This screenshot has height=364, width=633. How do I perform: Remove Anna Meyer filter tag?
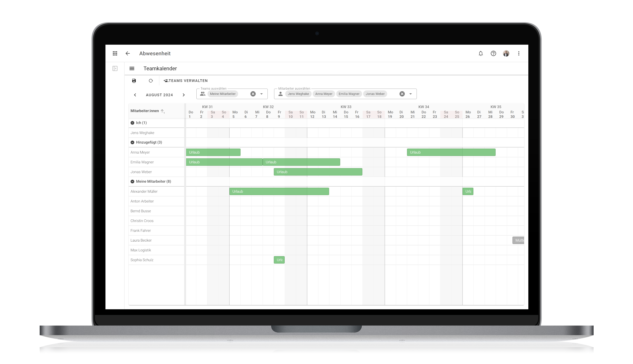324,94
